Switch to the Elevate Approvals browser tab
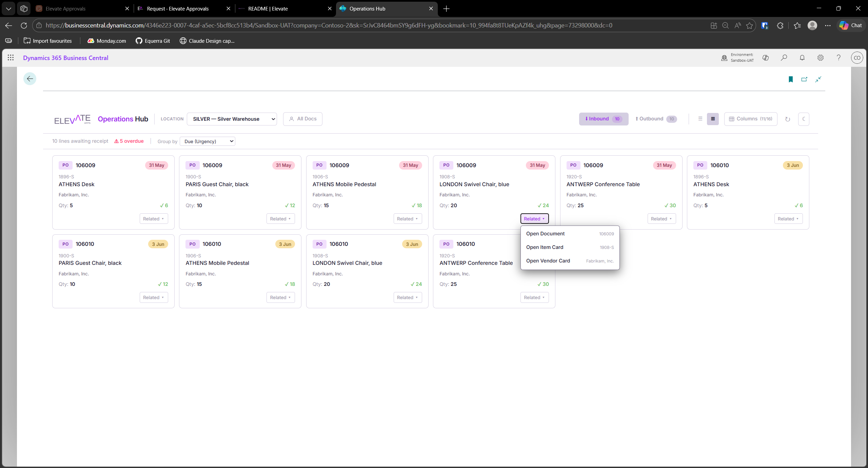The height and width of the screenshot is (468, 868). point(82,9)
